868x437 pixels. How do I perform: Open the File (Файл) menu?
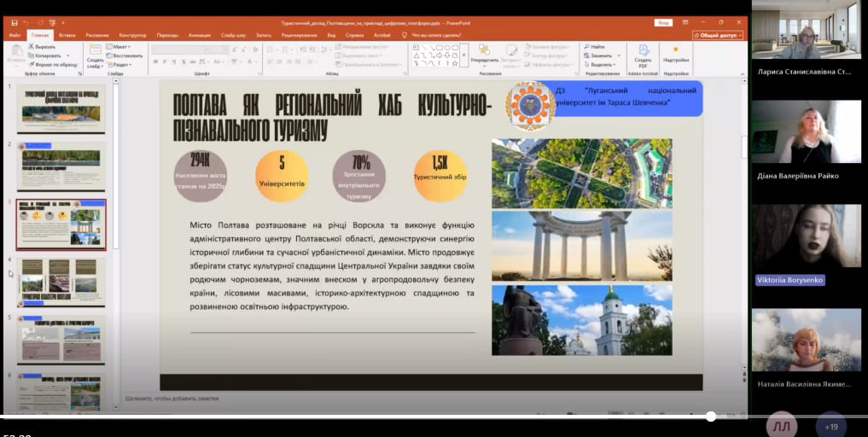pyautogui.click(x=15, y=35)
